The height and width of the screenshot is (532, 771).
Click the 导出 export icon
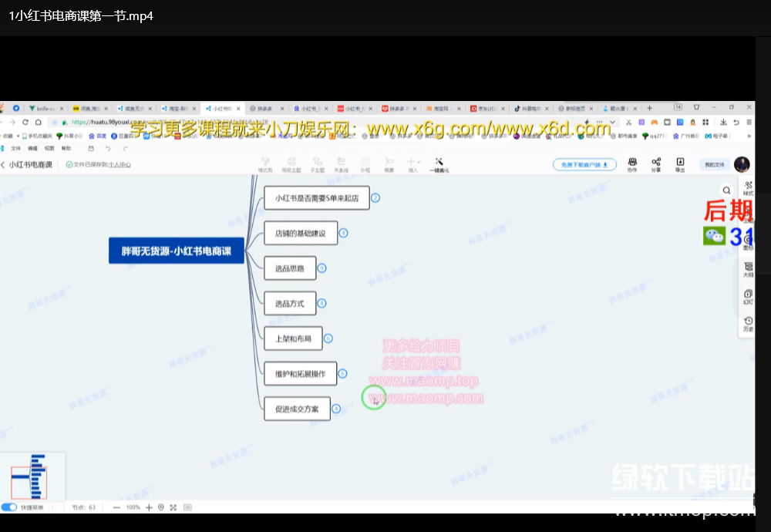coord(680,165)
